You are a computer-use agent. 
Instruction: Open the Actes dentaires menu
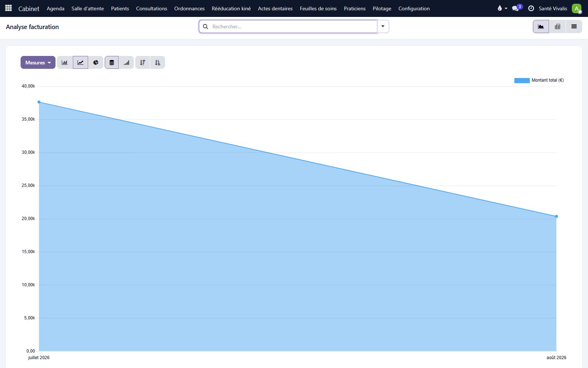pos(275,8)
